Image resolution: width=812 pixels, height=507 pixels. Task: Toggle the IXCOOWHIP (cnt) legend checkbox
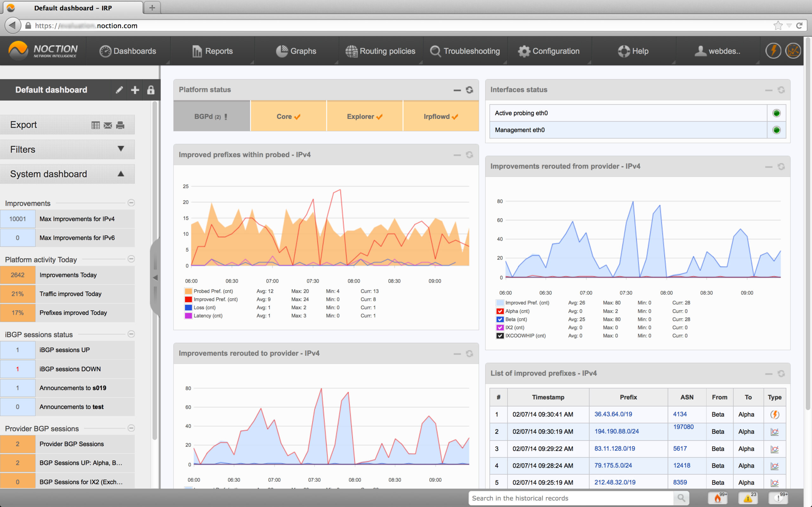click(500, 336)
